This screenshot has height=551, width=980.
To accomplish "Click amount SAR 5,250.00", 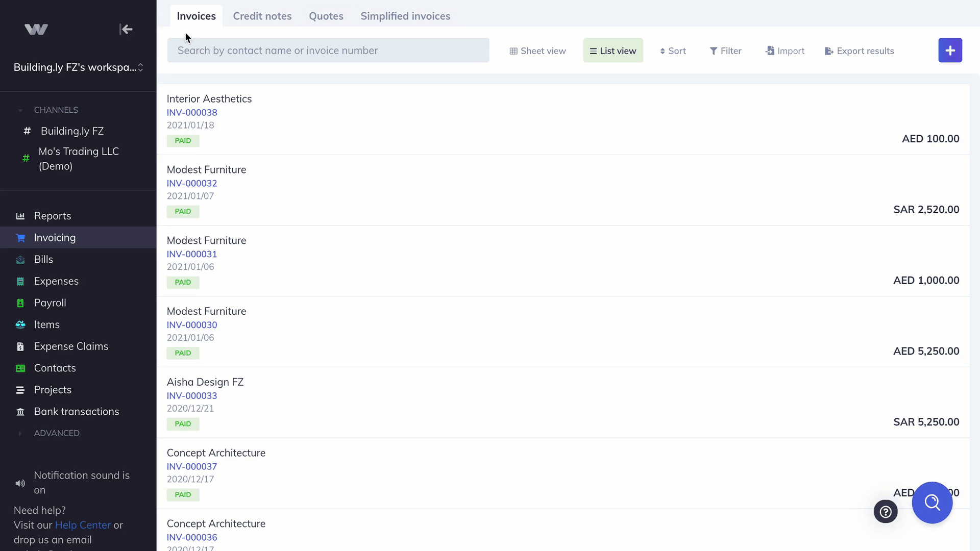I will (926, 422).
